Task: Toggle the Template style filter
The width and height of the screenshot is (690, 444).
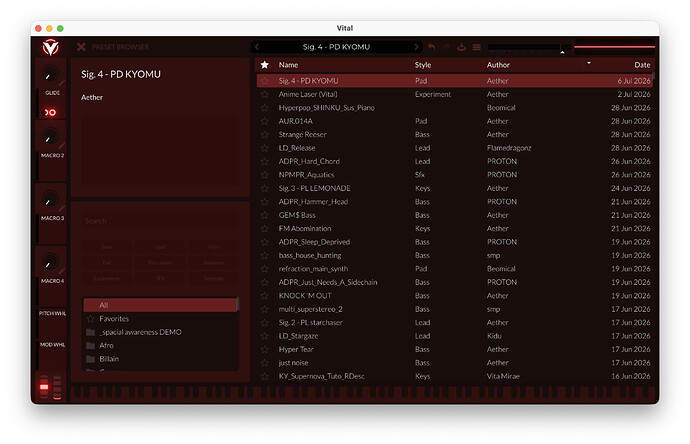Action: tap(213, 279)
